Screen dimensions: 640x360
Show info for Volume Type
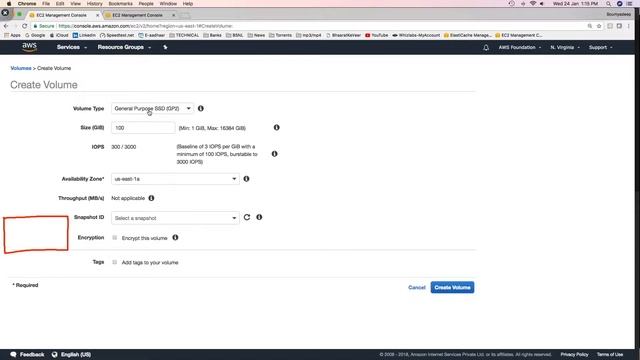pos(201,109)
